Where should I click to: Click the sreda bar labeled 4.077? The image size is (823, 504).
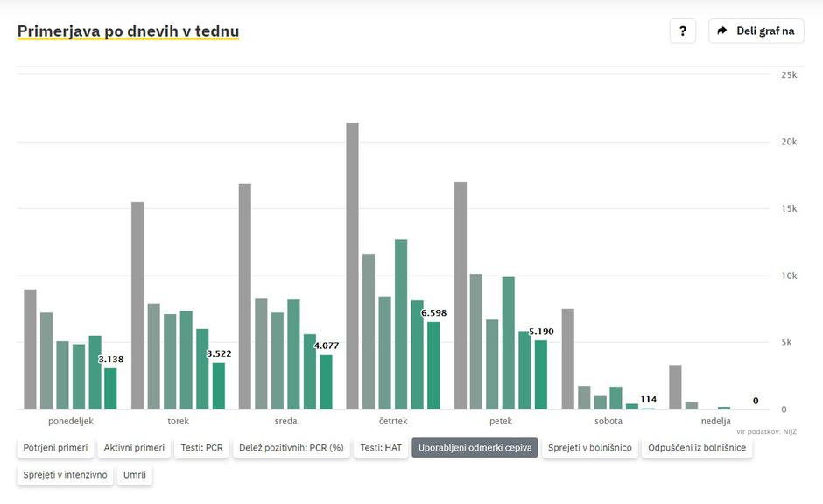(x=326, y=381)
